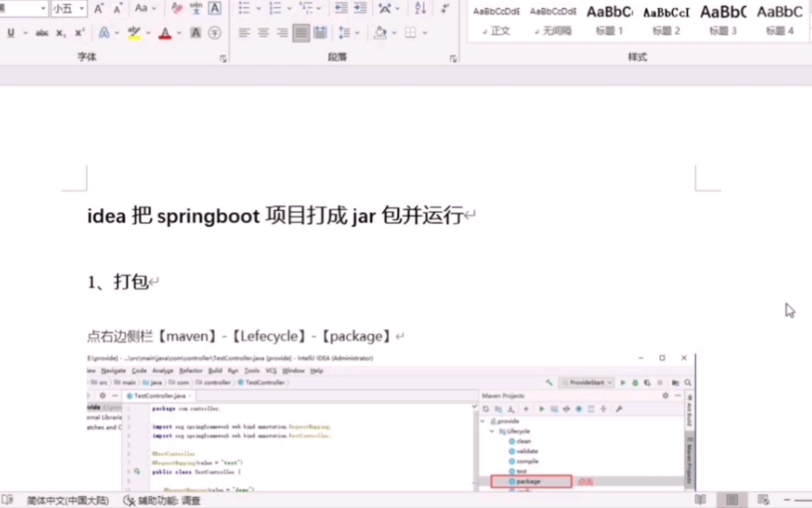Expand the line spacing options dropdown arrow

pyautogui.click(x=357, y=33)
